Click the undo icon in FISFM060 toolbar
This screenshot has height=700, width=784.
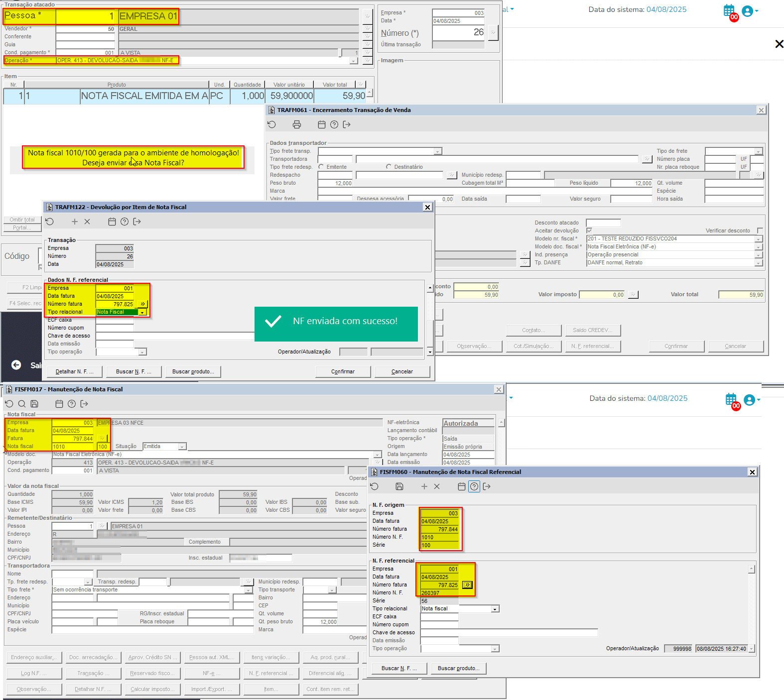[x=375, y=486]
